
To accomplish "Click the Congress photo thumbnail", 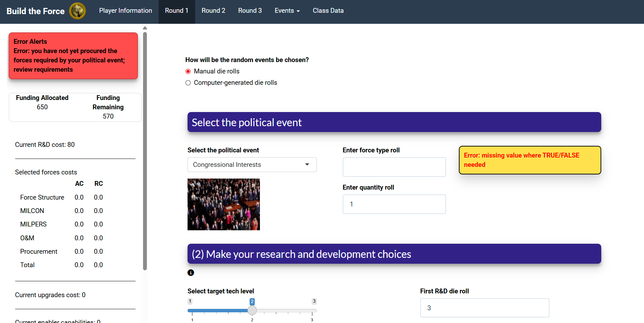I will pos(223,204).
